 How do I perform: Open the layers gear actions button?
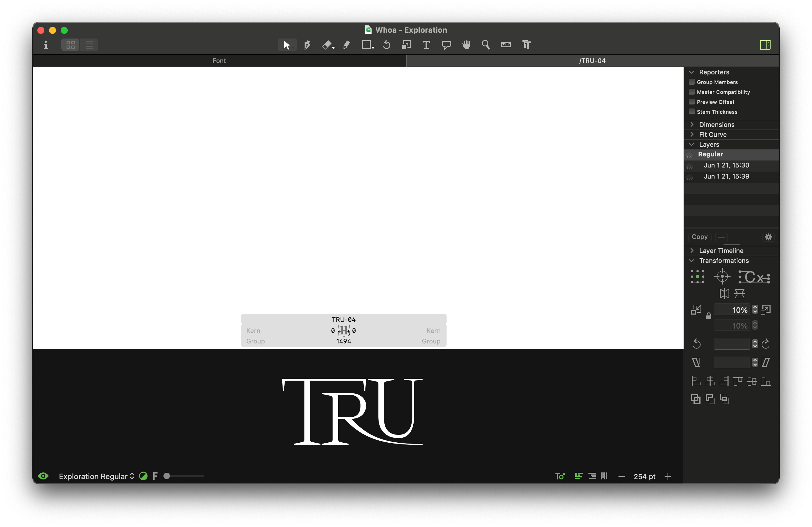pyautogui.click(x=768, y=237)
